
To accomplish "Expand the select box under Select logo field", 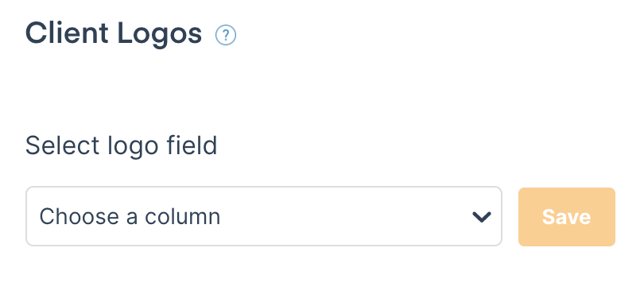I will pos(264,216).
